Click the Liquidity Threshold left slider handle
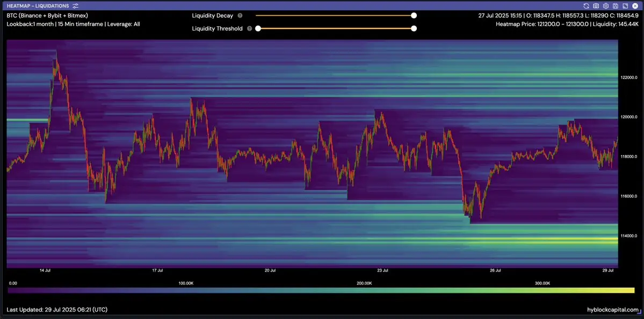Screen dimensions: 644x319 point(258,29)
